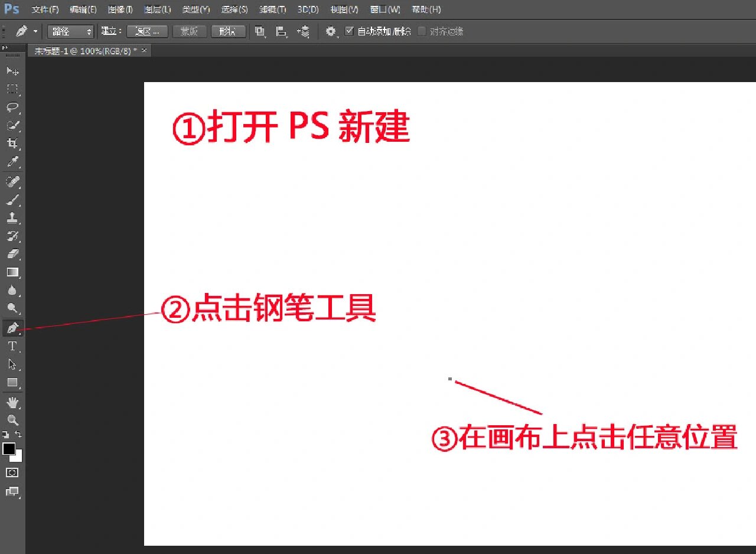The height and width of the screenshot is (554, 756).
Task: Click the Photoshop Ps logo
Action: [x=11, y=9]
